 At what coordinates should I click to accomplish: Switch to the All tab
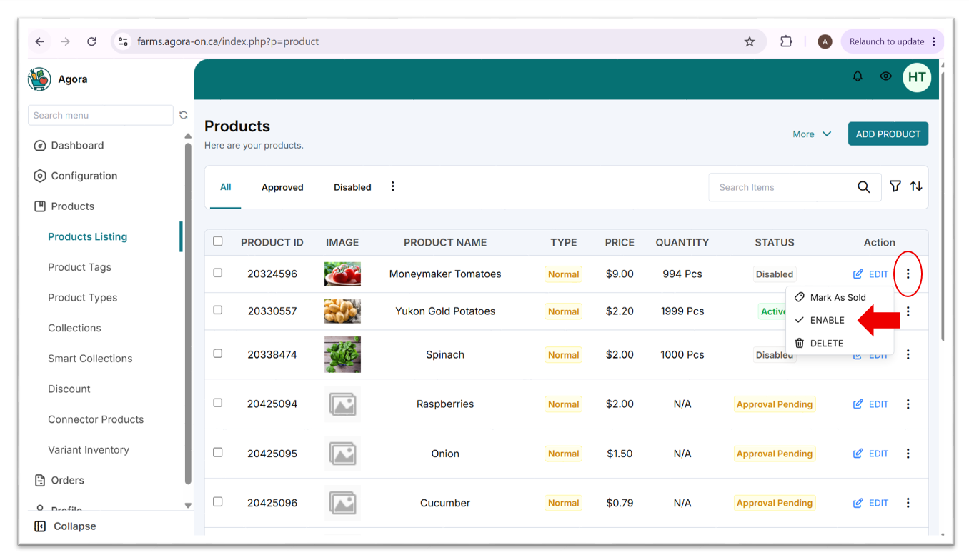point(226,187)
